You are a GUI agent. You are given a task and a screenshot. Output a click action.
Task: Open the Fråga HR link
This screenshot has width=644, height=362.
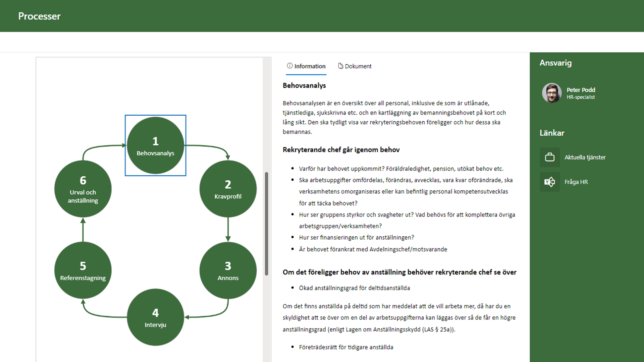coord(576,182)
